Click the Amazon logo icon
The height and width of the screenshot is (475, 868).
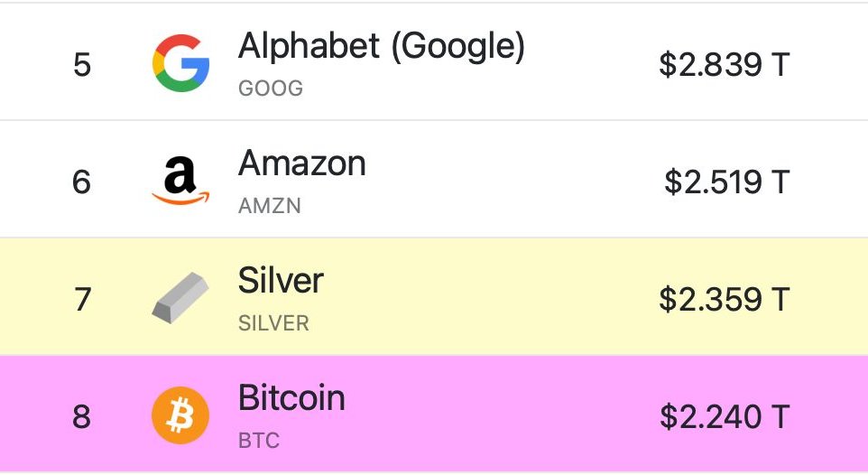click(x=181, y=181)
